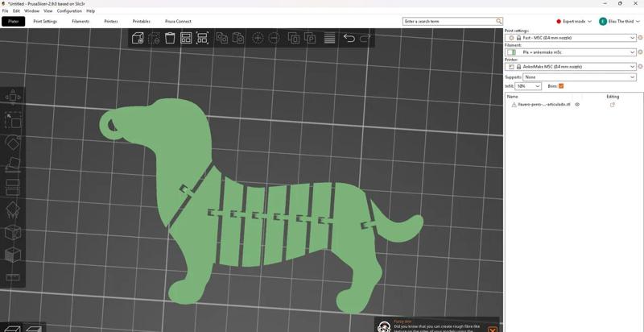The image size is (644, 332).
Task: Select the Scale tool in left toolbar
Action: (13, 119)
